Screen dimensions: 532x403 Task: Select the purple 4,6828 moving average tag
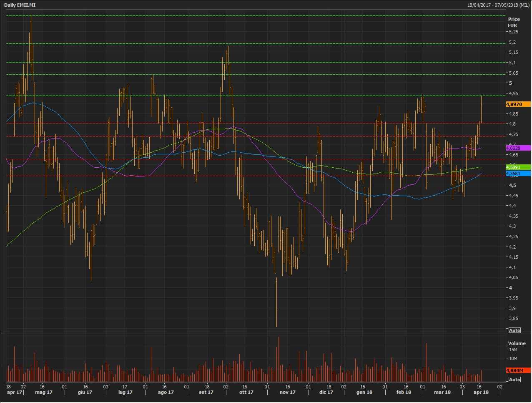518,148
